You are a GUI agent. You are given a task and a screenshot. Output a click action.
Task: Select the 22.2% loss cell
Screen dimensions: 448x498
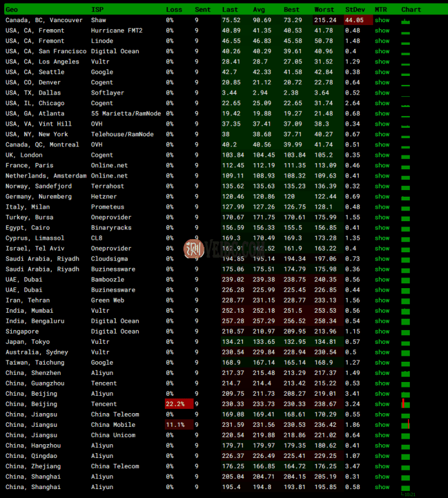coord(179,404)
